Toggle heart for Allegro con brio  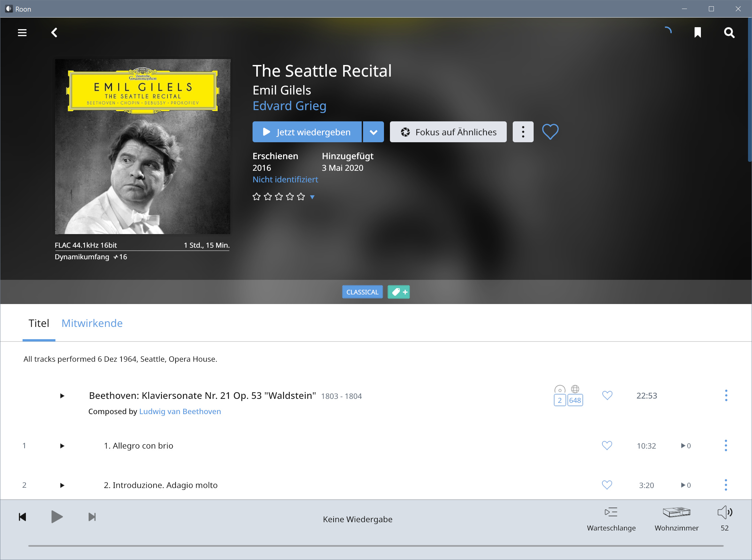click(x=607, y=445)
